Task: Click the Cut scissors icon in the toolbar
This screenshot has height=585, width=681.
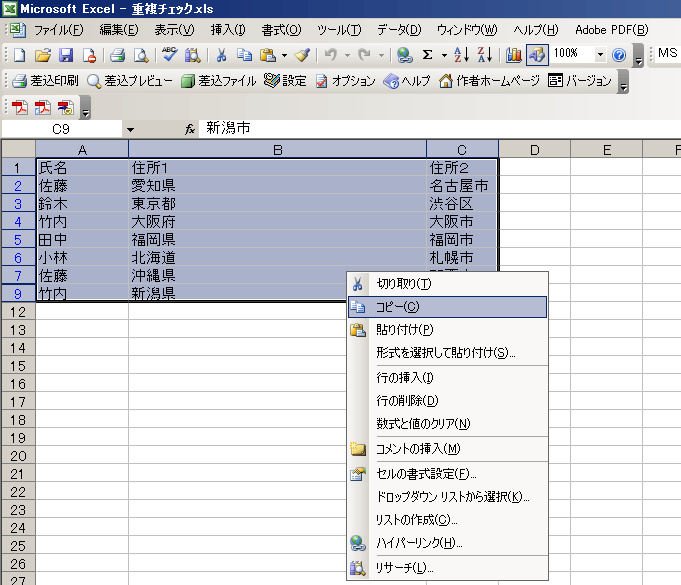Action: tap(221, 55)
